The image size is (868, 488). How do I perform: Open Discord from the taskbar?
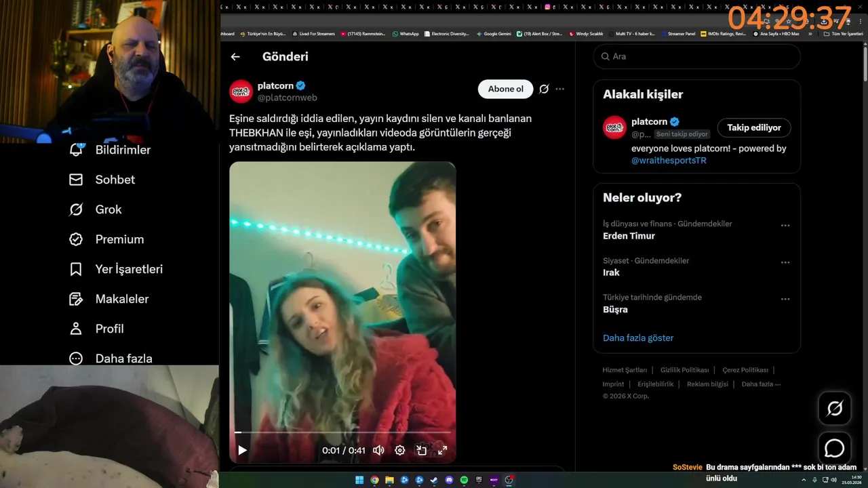pos(449,480)
